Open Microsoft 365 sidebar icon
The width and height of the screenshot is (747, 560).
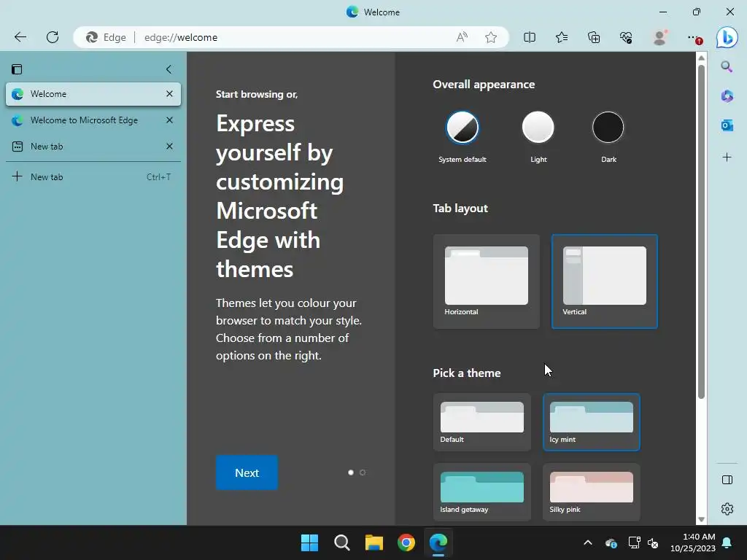click(727, 96)
